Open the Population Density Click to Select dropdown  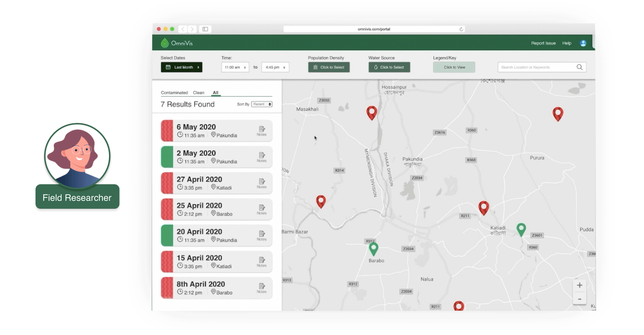(329, 67)
